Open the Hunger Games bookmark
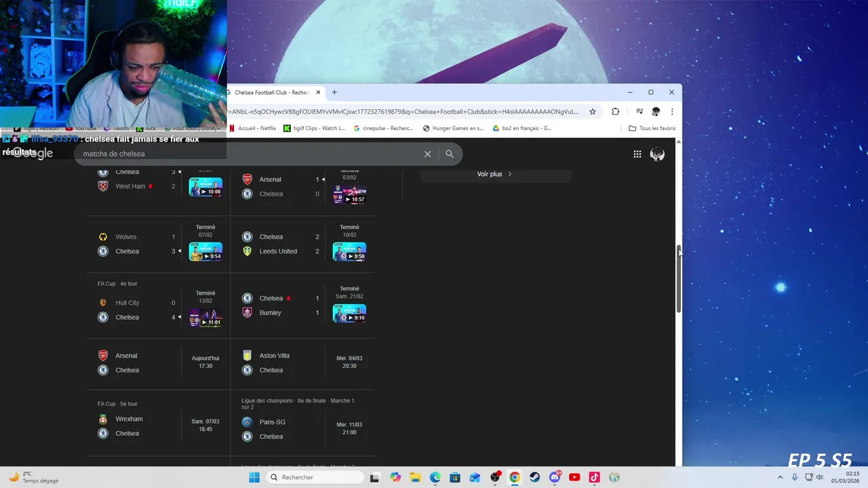Screen dimensions: 868x488 click(x=453, y=128)
